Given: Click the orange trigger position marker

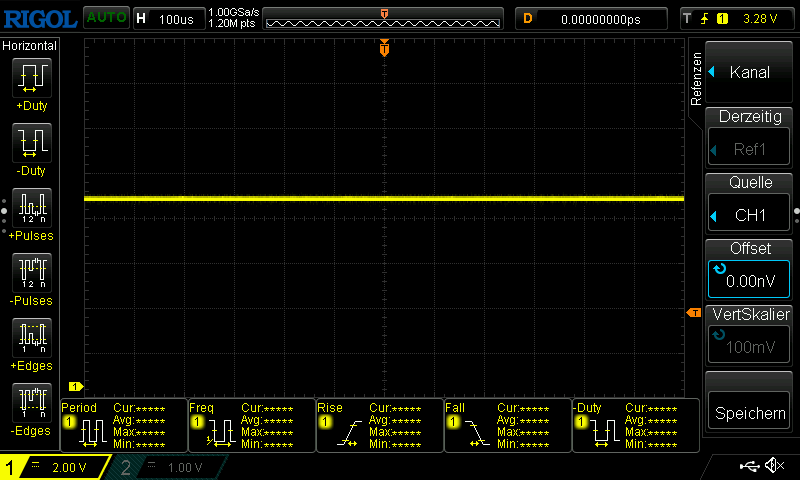Looking at the screenshot, I should tap(384, 49).
